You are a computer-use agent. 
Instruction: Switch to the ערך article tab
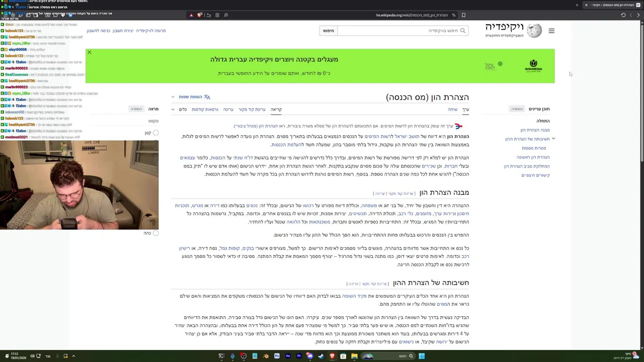(465, 109)
